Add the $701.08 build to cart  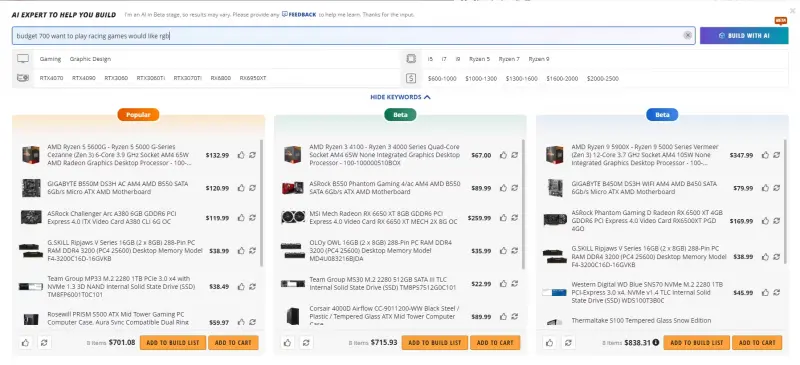(233, 343)
